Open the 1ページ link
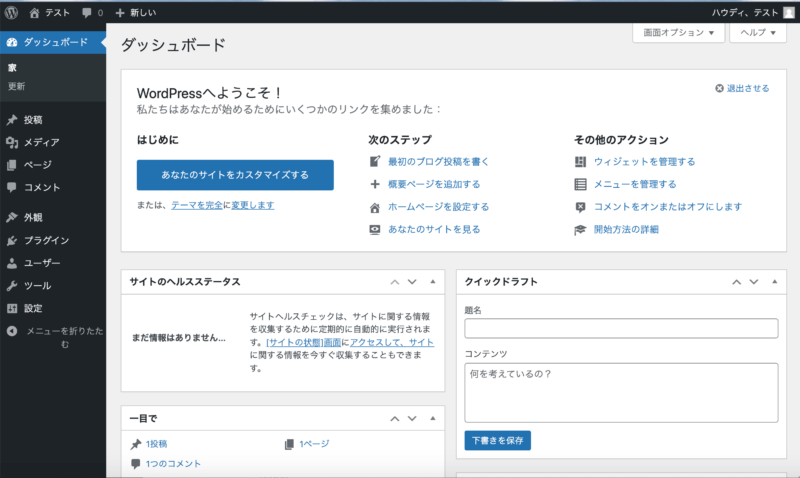The width and height of the screenshot is (800, 478). 314,444
